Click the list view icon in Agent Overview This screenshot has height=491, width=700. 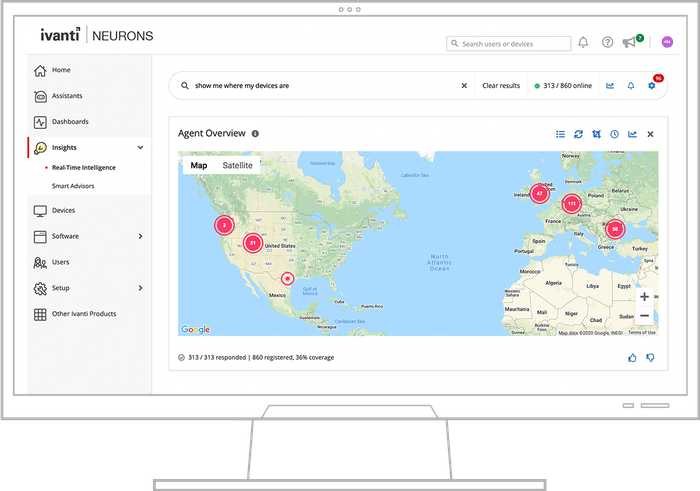pos(561,134)
